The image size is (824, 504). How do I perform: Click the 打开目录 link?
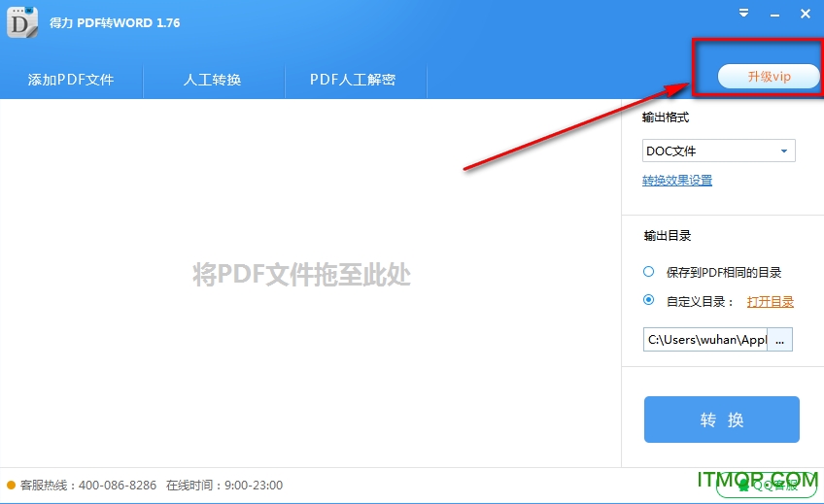770,302
